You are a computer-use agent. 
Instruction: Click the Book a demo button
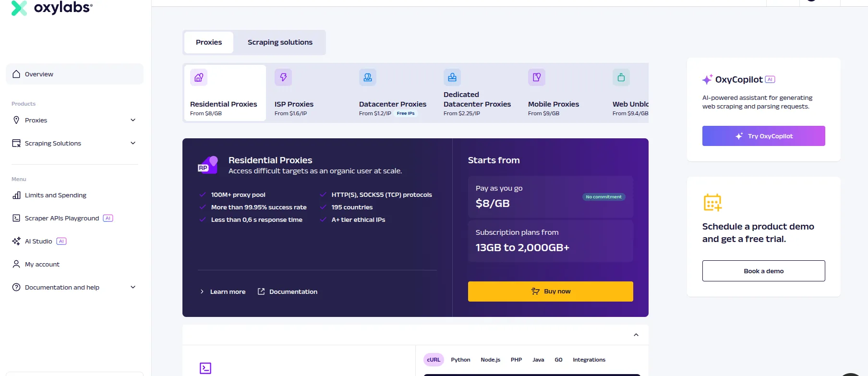point(764,271)
